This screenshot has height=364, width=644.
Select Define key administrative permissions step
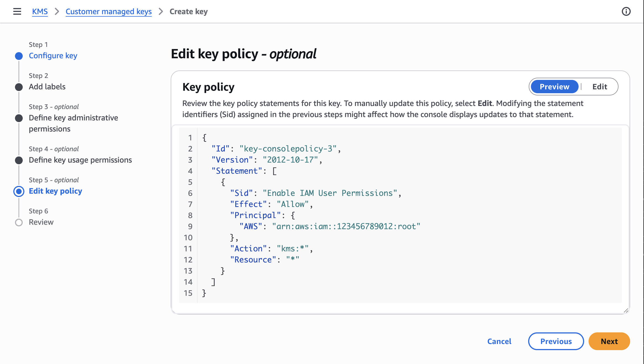73,123
